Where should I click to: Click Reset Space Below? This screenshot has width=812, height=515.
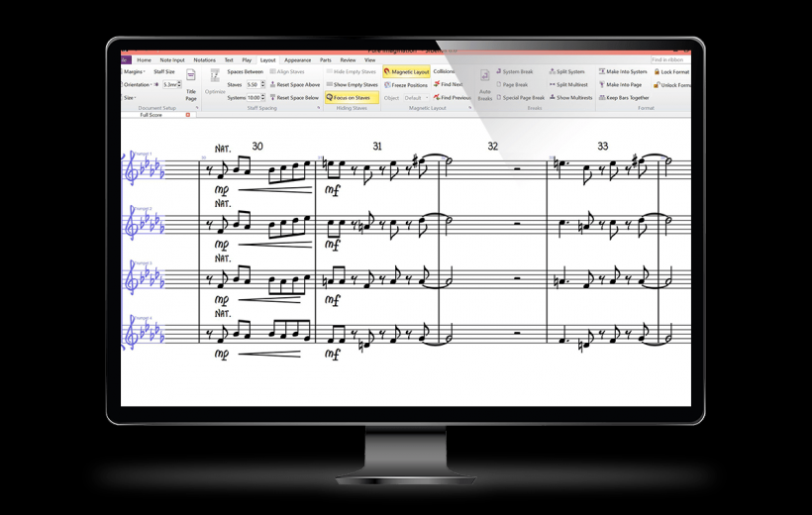[x=294, y=97]
